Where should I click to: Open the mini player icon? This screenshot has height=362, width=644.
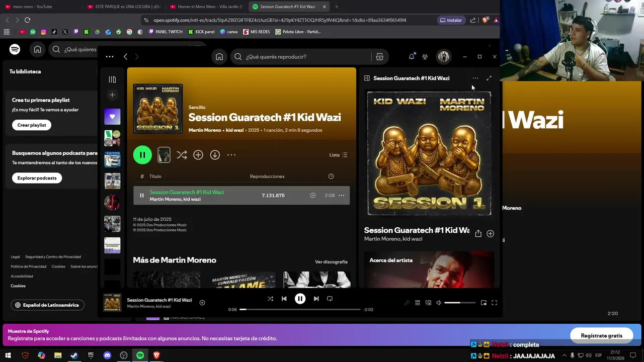click(x=484, y=303)
